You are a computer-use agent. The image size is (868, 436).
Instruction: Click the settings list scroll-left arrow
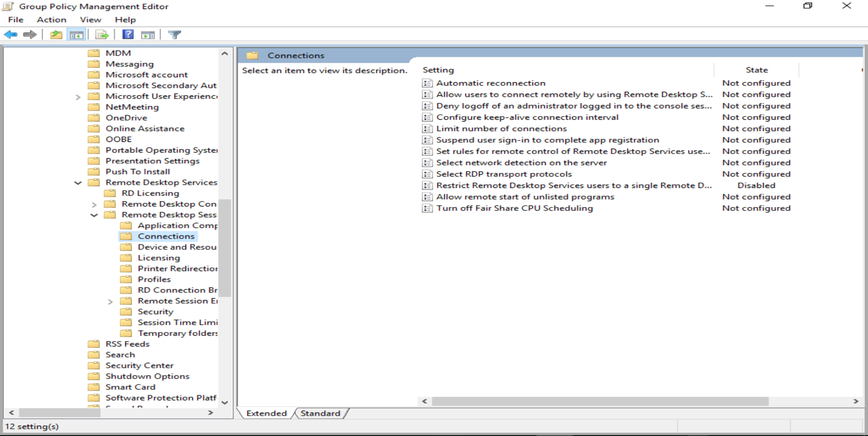424,401
